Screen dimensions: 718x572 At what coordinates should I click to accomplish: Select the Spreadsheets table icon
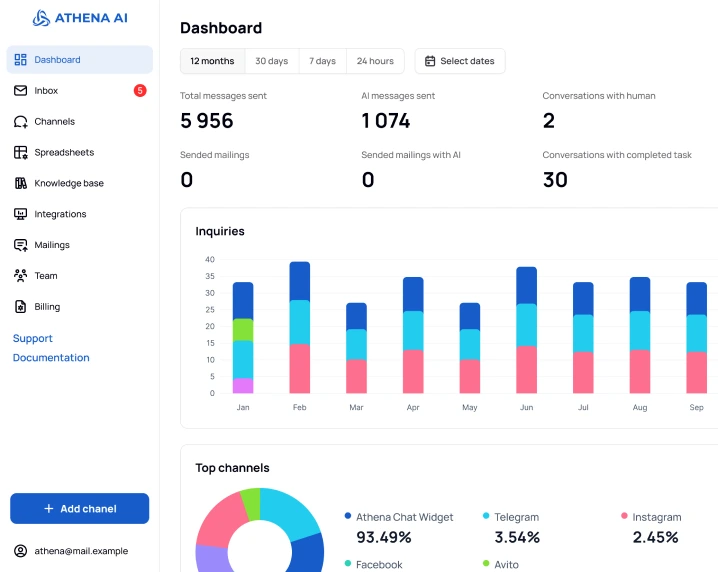tap(21, 153)
